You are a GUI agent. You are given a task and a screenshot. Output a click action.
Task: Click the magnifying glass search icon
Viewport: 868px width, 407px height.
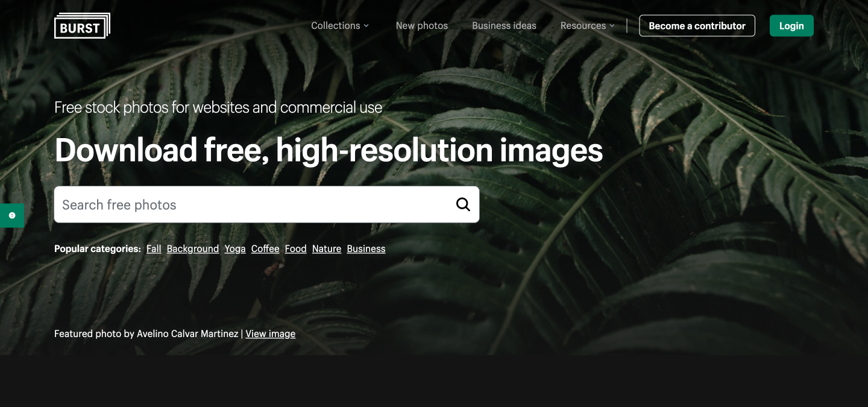click(x=463, y=204)
